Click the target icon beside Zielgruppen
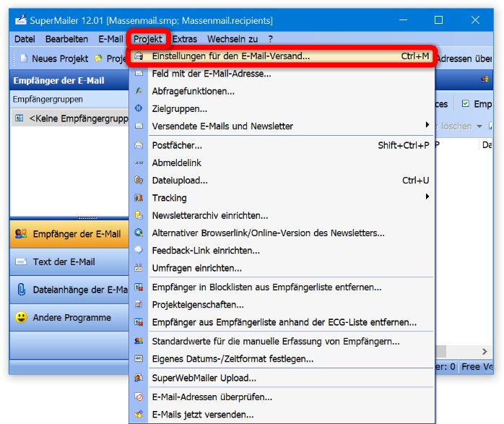 pos(139,108)
